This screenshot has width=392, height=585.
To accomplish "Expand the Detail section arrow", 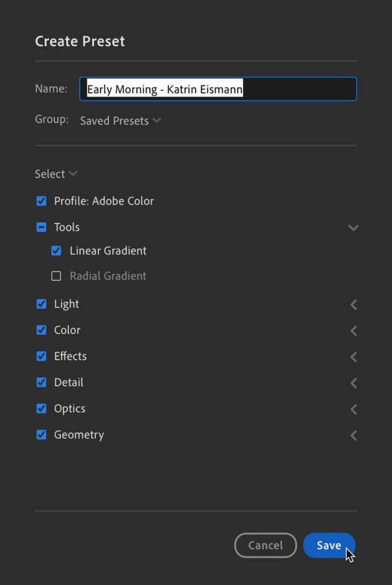I will point(353,383).
